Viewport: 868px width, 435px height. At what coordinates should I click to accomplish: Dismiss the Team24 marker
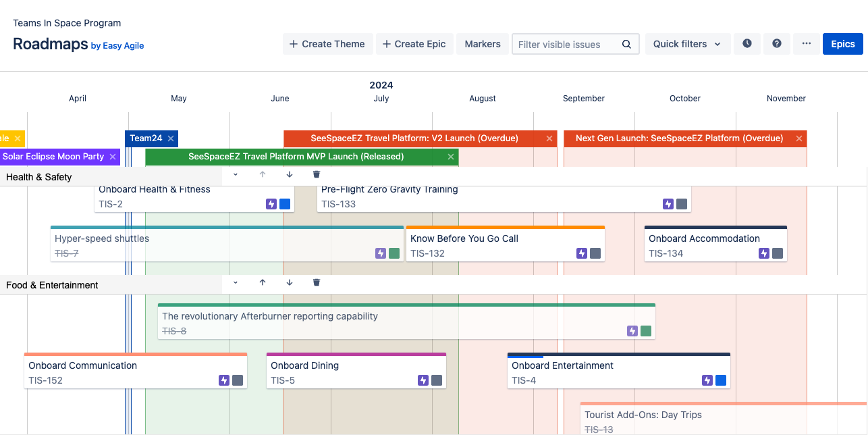click(171, 138)
